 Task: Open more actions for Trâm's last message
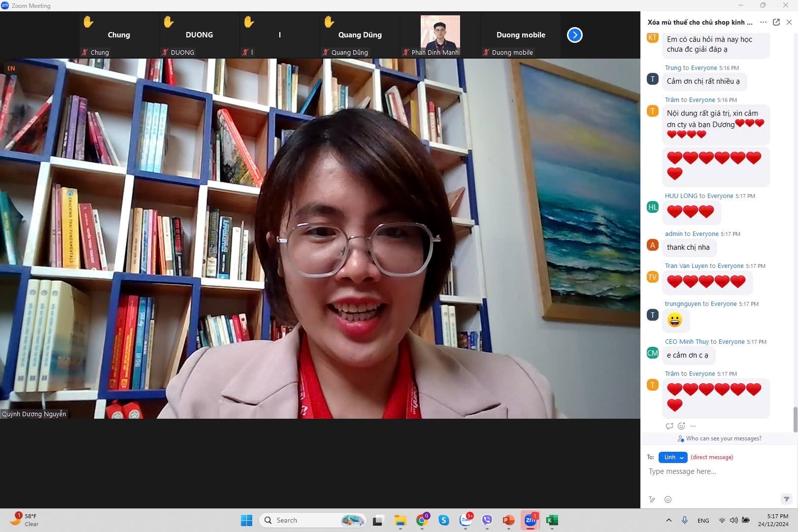(x=693, y=426)
